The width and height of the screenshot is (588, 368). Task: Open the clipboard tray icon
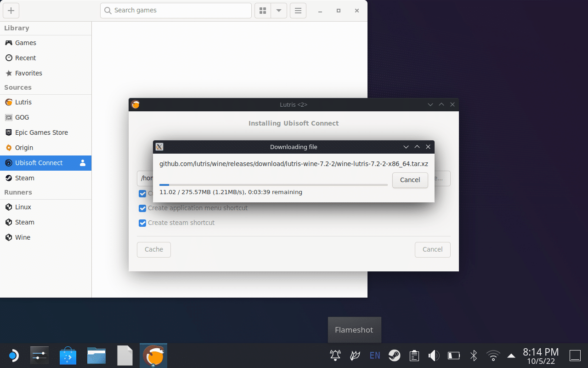pyautogui.click(x=414, y=356)
